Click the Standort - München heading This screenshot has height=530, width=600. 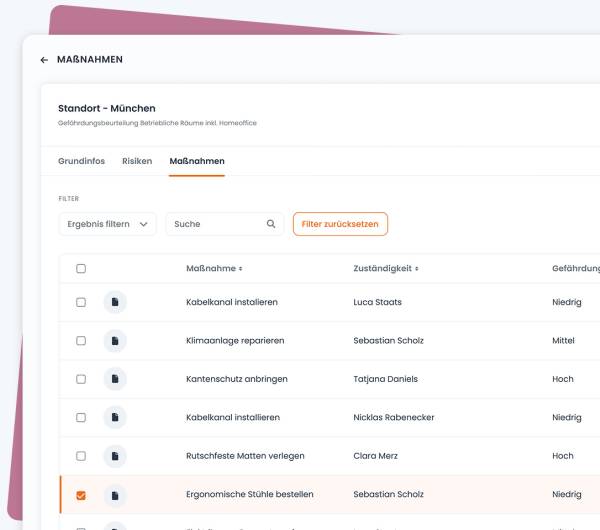tap(107, 108)
